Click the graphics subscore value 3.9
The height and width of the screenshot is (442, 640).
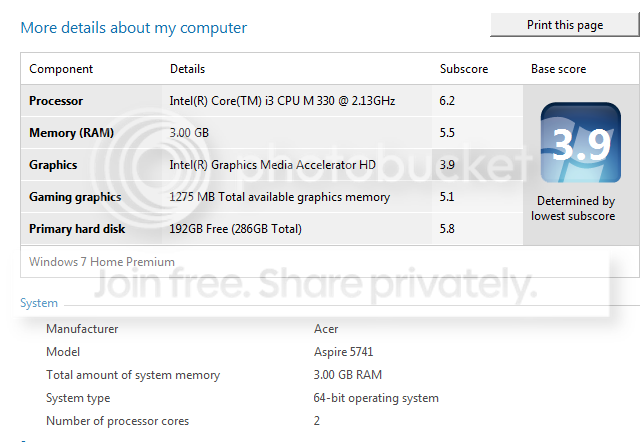coord(447,164)
